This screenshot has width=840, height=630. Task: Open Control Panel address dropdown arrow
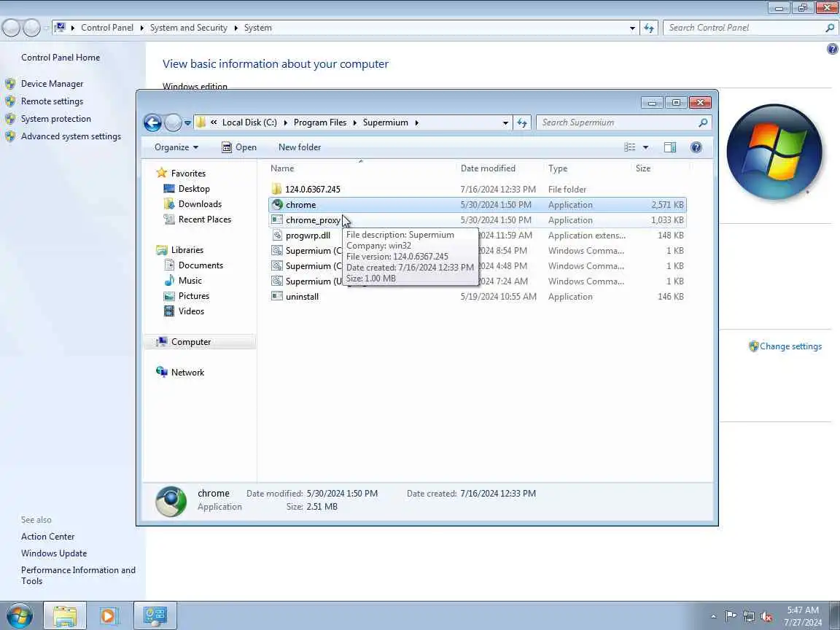click(632, 28)
